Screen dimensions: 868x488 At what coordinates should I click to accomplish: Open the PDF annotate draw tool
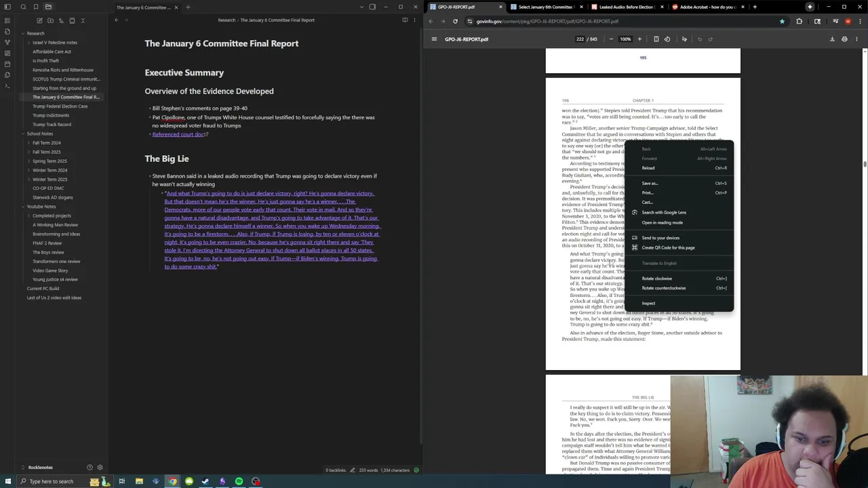[x=684, y=39]
